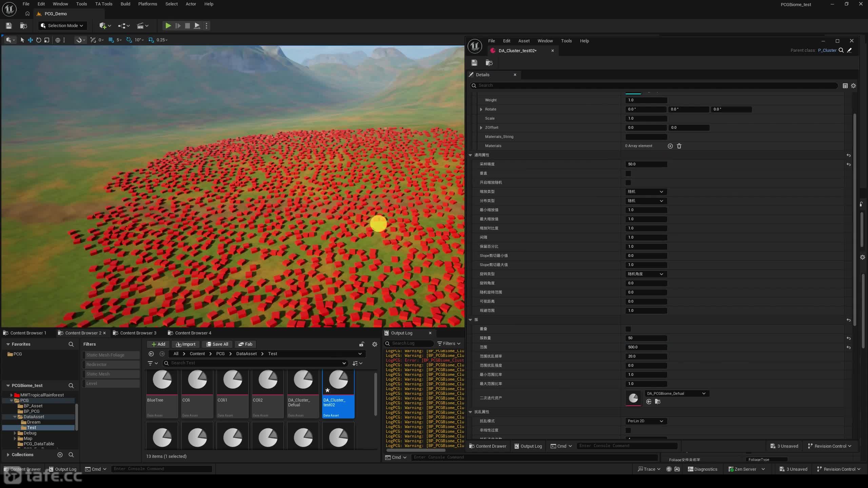
Task: Save the DA_Cluster_test02 asset with save icon
Action: [474, 63]
